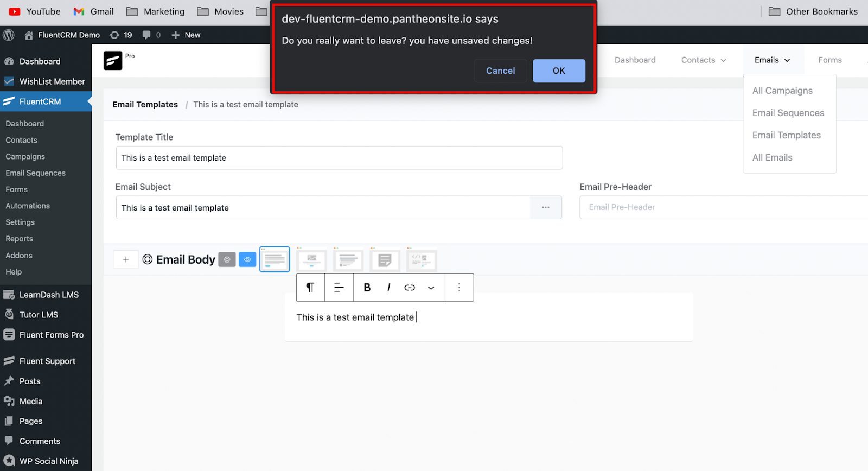
Task: Confirm leaving page with OK button
Action: (559, 71)
